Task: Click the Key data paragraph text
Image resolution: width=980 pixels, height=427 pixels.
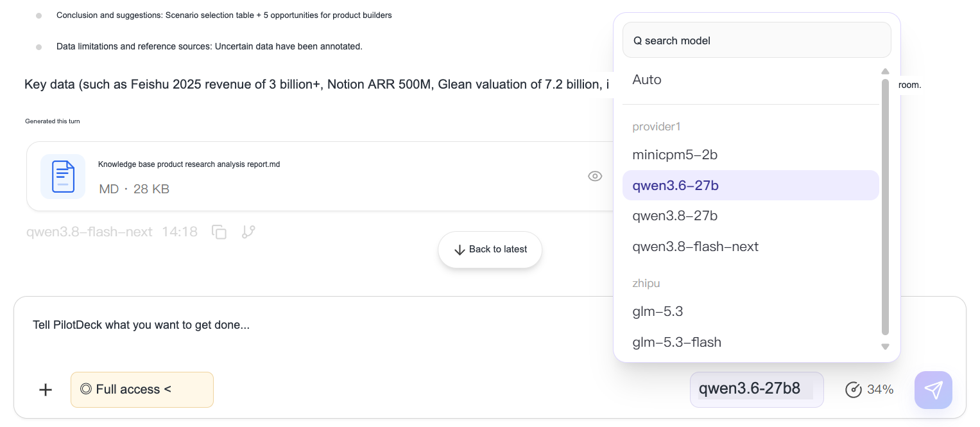Action: (316, 85)
